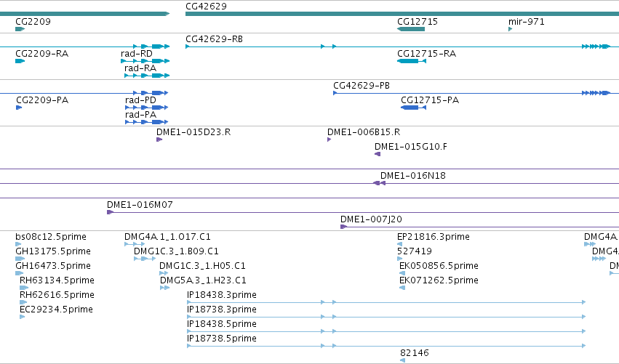Viewport: 619px width, 364px height.
Task: Select the CG2209 gene glyph
Action: (20, 29)
